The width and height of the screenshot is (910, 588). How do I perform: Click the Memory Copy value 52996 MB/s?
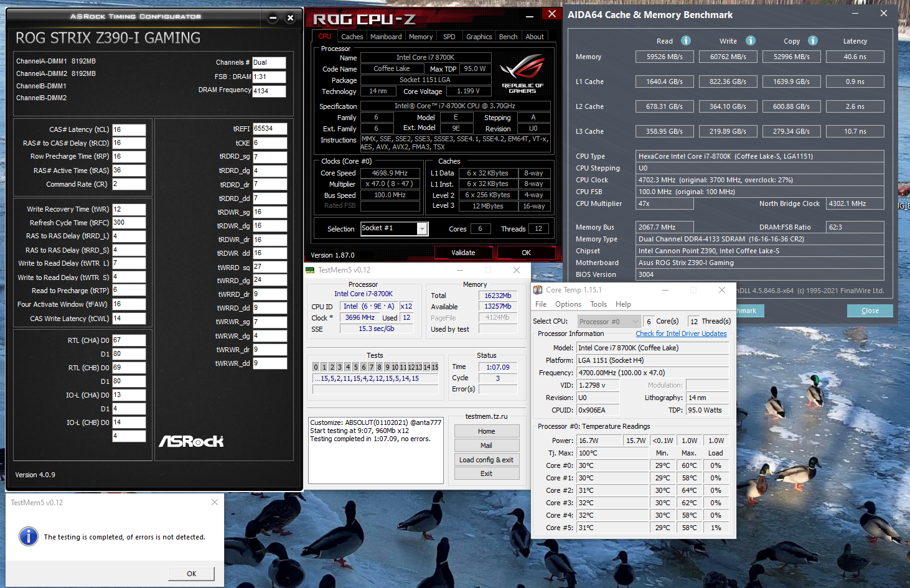tap(792, 57)
